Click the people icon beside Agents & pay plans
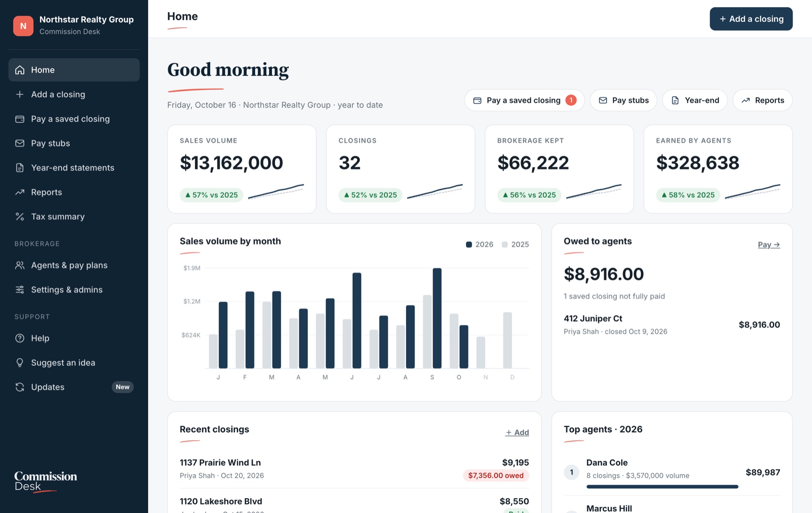Screen dimensions: 812x513 coord(19,265)
